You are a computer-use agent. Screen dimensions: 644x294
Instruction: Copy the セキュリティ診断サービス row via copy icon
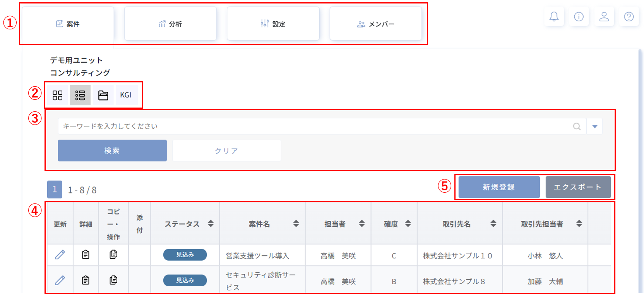113,280
